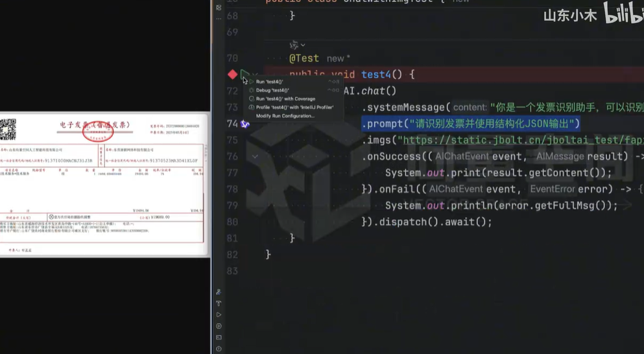Click the 'content:' parameter hint on line 73
The image size is (644, 354).
pyautogui.click(x=470, y=108)
